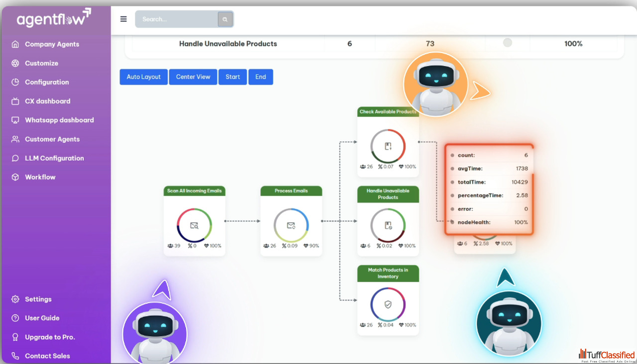This screenshot has height=364, width=637.
Task: Click the Settings gear icon in sidebar
Action: [x=15, y=299]
